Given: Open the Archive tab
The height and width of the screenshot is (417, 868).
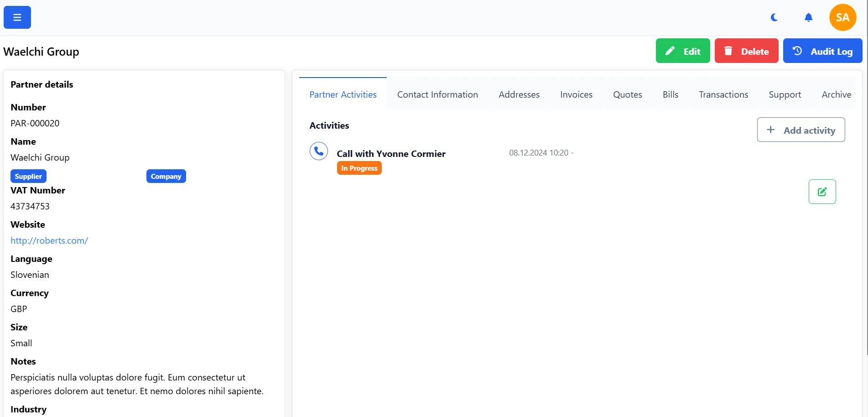Looking at the screenshot, I should [x=836, y=94].
